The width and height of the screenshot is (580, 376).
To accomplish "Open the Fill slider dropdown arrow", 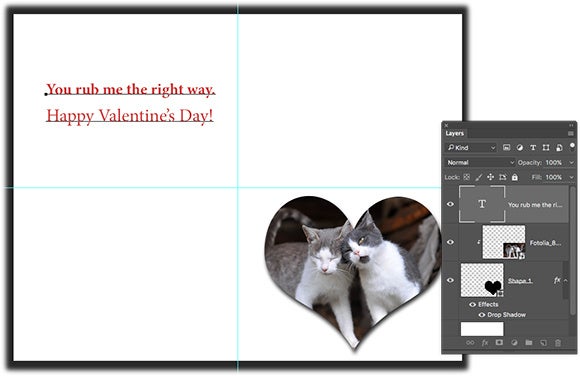I will (x=571, y=177).
